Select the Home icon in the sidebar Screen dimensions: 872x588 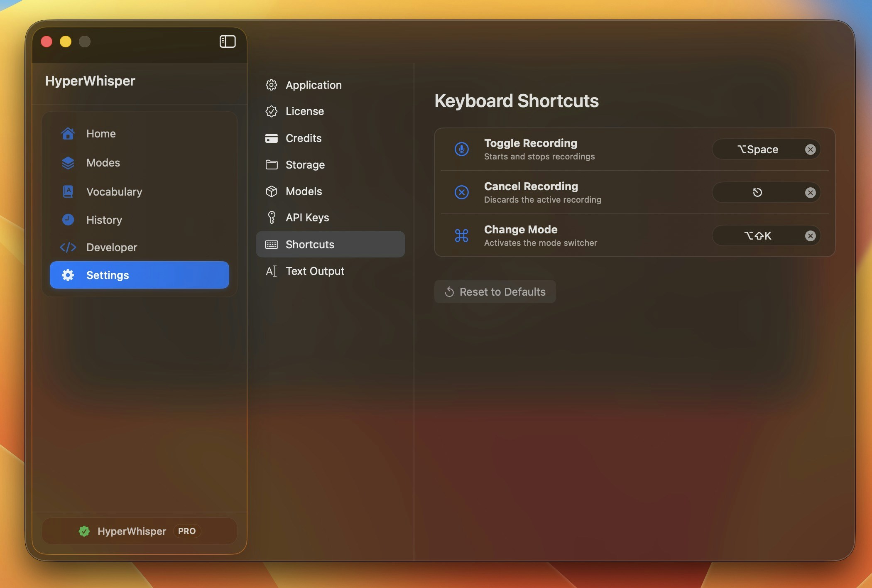[68, 133]
